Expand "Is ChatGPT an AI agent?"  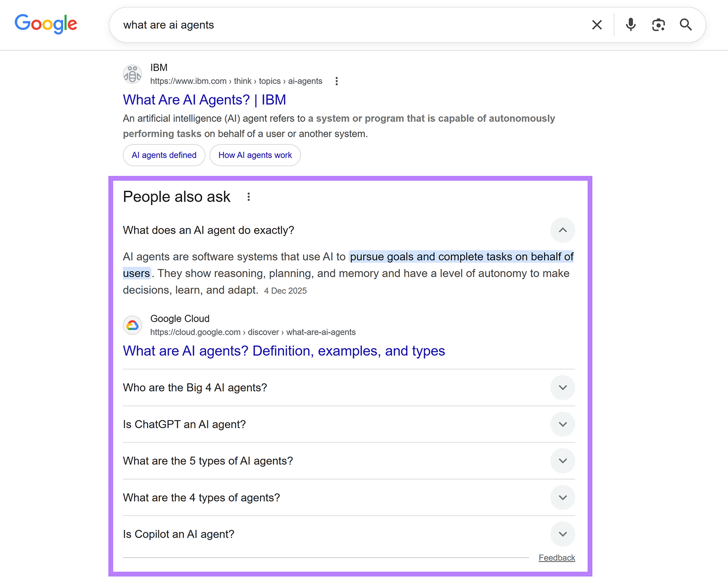point(562,424)
